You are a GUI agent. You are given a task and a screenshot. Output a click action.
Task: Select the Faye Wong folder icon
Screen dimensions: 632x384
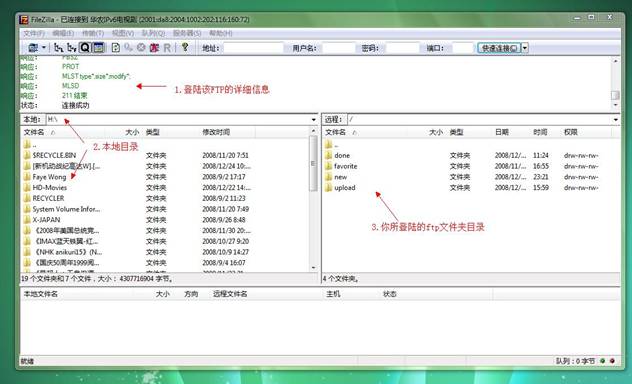(x=27, y=176)
